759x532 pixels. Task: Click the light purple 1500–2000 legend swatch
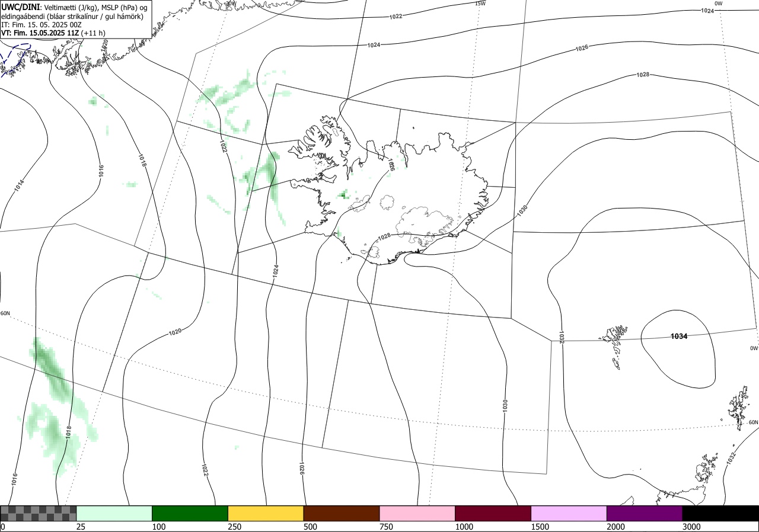pos(569,513)
